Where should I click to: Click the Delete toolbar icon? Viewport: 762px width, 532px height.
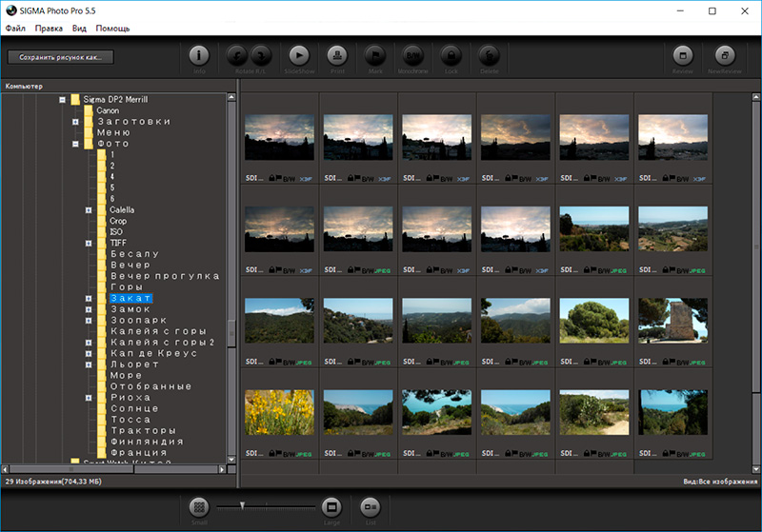(489, 55)
